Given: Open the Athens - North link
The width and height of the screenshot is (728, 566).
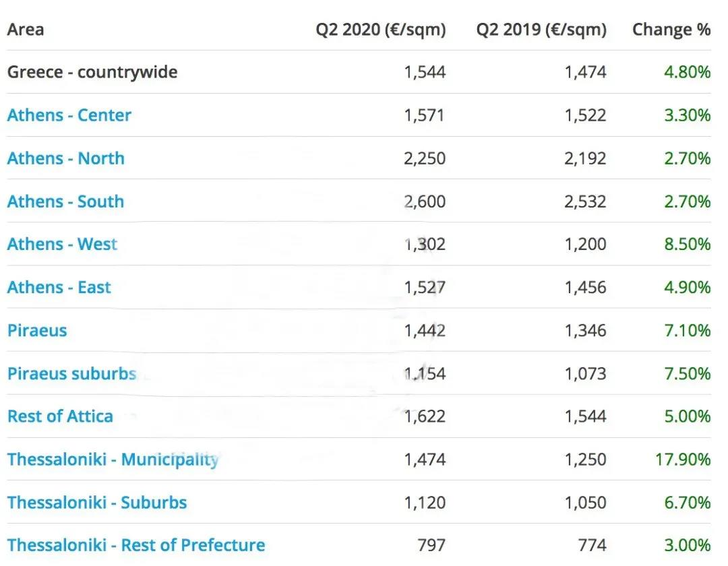Looking at the screenshot, I should [65, 158].
